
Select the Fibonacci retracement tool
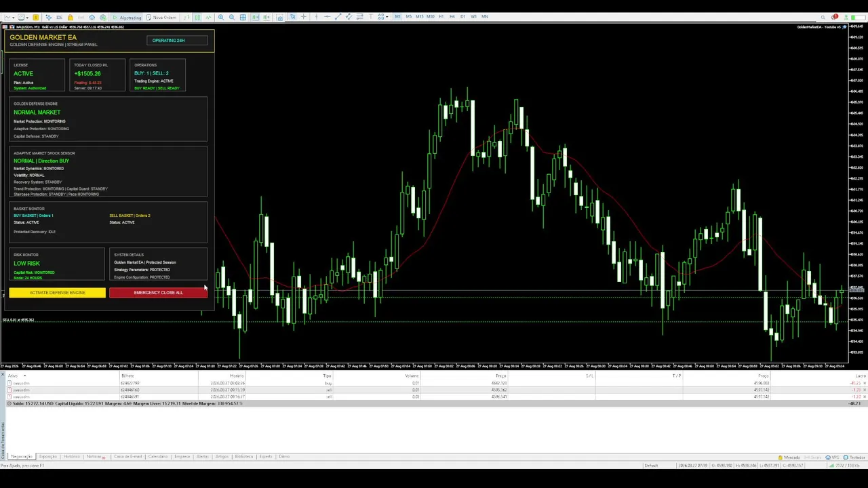pos(359,17)
